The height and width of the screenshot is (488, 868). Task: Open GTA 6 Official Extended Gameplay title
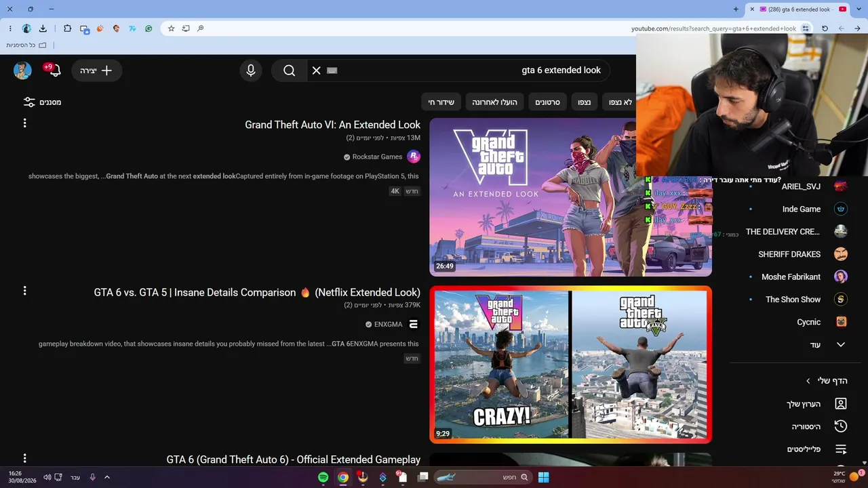[294, 460]
